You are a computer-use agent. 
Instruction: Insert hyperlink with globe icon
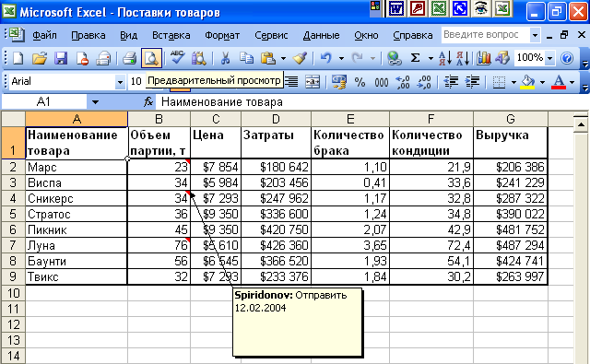click(394, 58)
